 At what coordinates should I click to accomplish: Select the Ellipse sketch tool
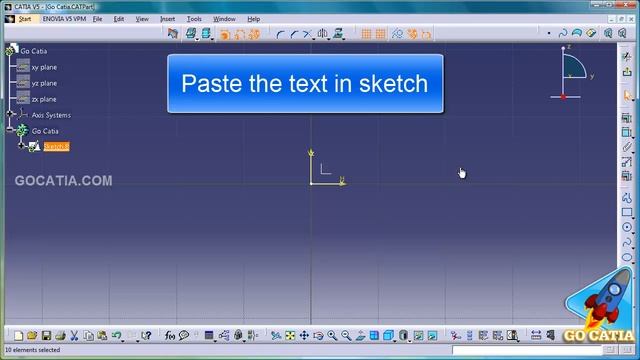(627, 257)
